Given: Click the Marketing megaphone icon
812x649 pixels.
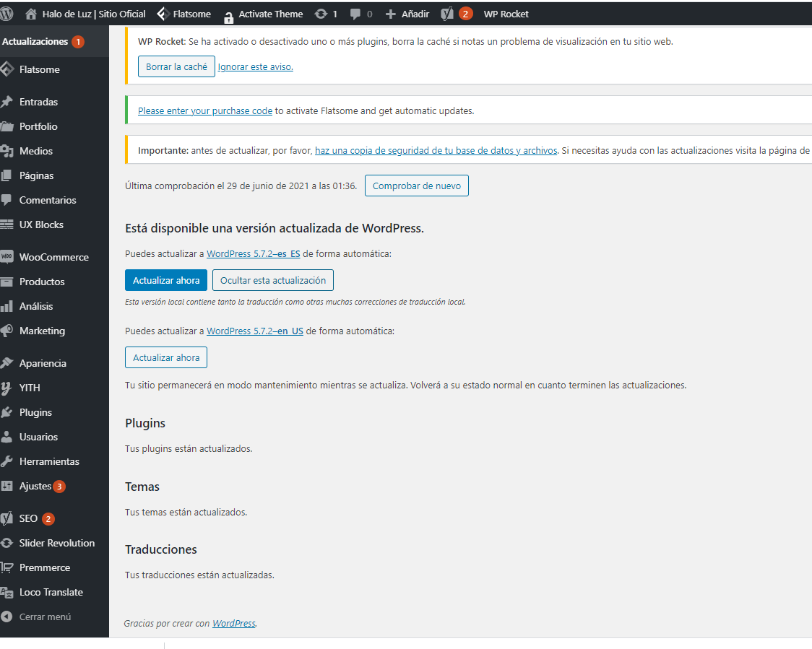Looking at the screenshot, I should tap(7, 331).
